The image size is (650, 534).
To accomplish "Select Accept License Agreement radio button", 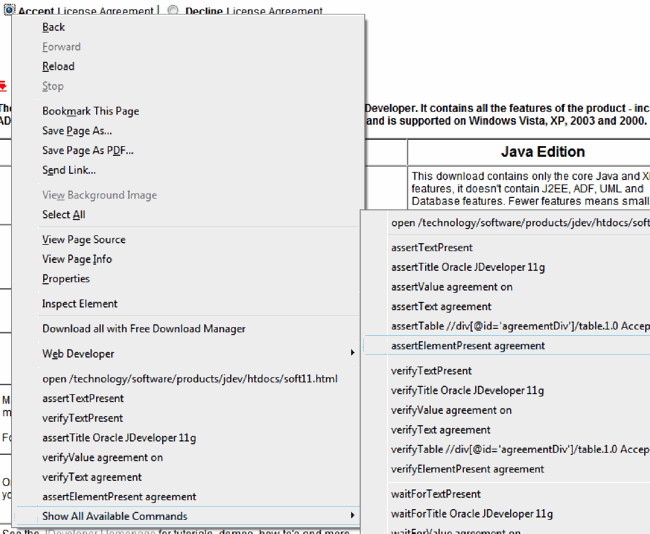I will pos(9,11).
